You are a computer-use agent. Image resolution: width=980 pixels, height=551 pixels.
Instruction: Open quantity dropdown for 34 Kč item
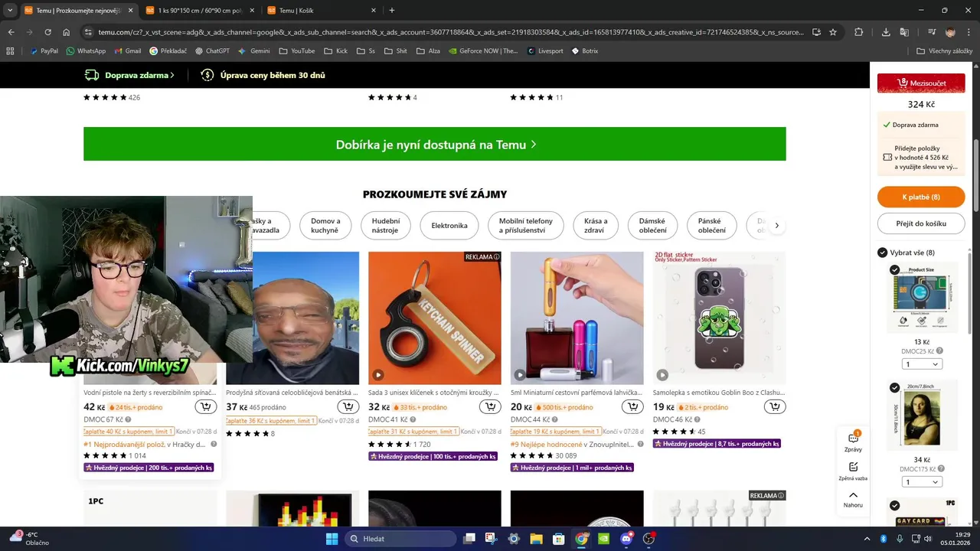point(921,482)
